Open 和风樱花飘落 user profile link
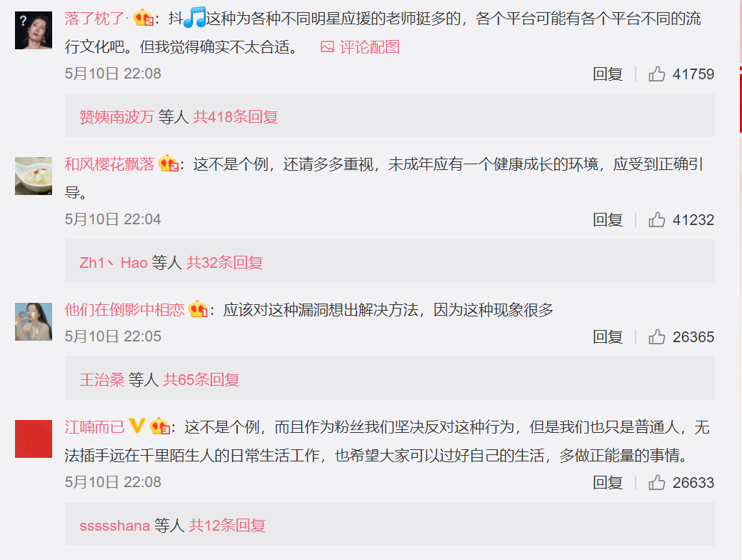The image size is (742, 560). click(110, 164)
